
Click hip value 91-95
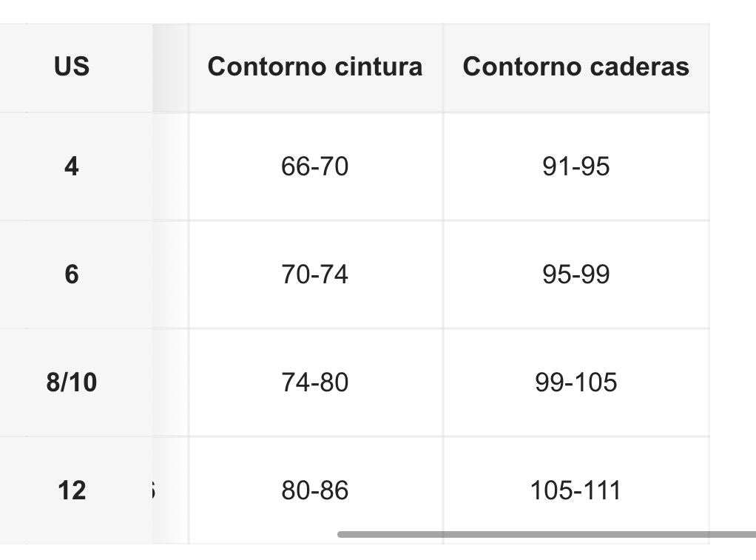click(576, 166)
